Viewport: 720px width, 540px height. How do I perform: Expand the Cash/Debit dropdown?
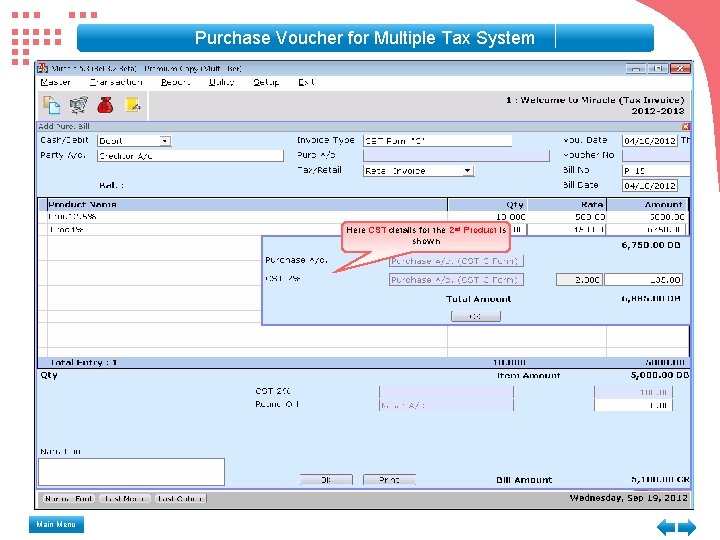(x=165, y=141)
